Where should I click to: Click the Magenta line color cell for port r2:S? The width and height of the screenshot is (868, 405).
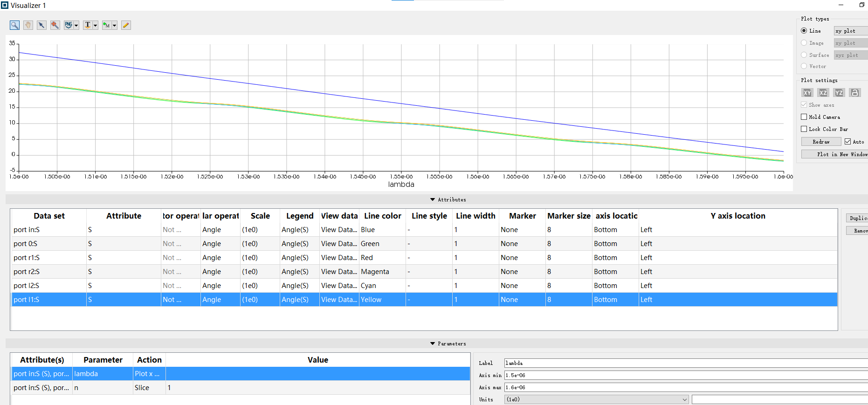[382, 272]
